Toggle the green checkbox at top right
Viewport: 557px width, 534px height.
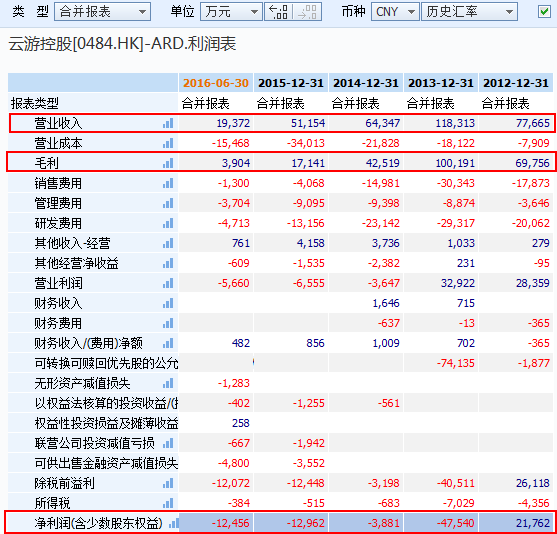pos(544,12)
